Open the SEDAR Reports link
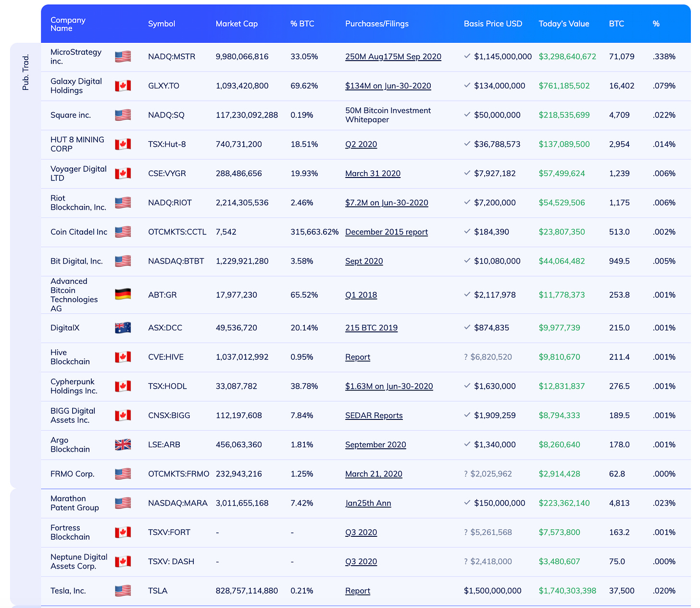Image resolution: width=700 pixels, height=608 pixels. [374, 416]
